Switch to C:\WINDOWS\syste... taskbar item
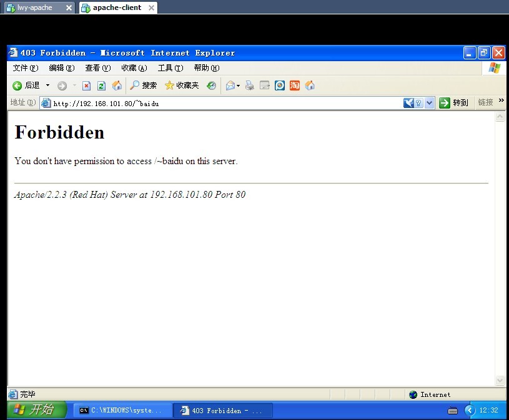 coord(122,410)
